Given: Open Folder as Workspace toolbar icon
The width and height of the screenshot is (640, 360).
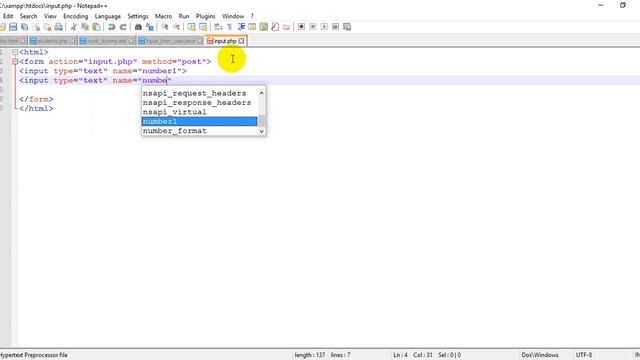Looking at the screenshot, I should [287, 27].
